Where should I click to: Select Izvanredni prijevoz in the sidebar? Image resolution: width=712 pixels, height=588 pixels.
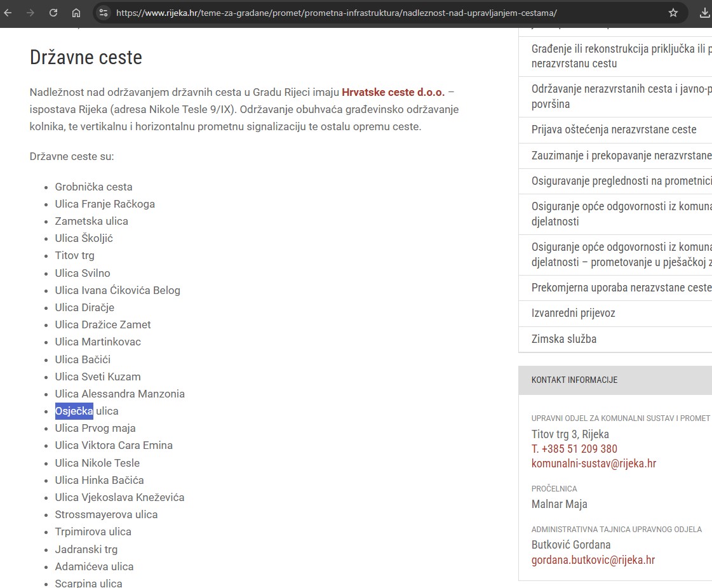click(573, 313)
